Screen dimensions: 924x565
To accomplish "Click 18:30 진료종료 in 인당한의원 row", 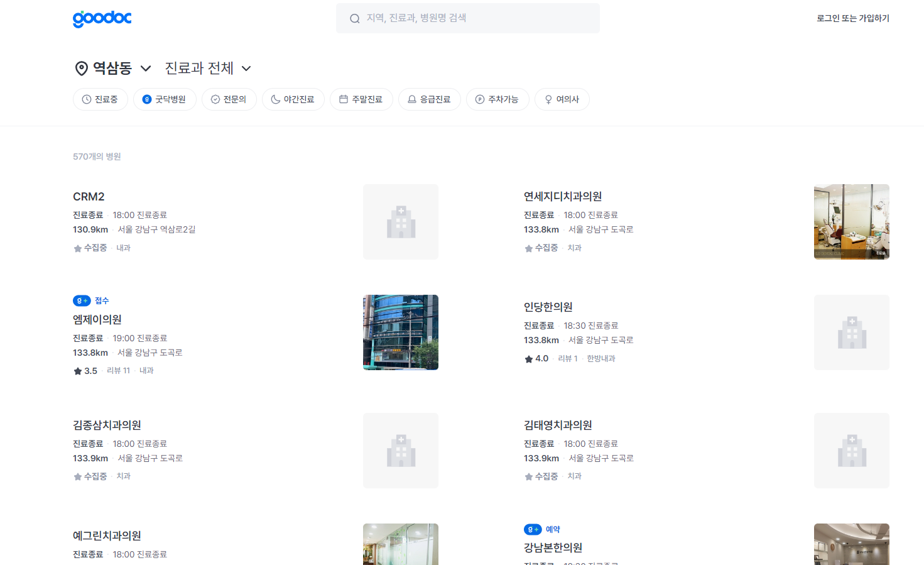I will 591,326.
